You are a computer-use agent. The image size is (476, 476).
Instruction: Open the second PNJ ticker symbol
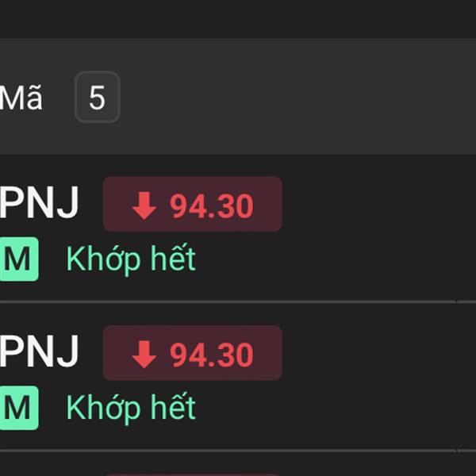pos(39,351)
